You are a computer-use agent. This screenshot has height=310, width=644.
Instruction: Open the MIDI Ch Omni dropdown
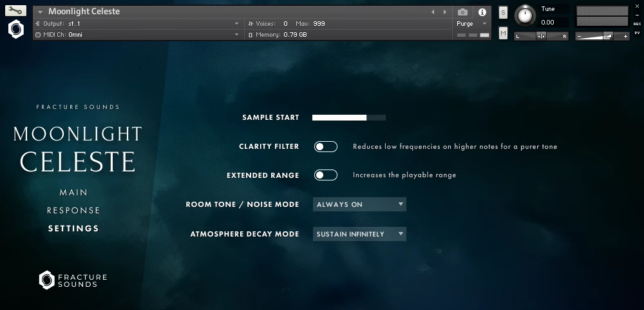pyautogui.click(x=236, y=35)
